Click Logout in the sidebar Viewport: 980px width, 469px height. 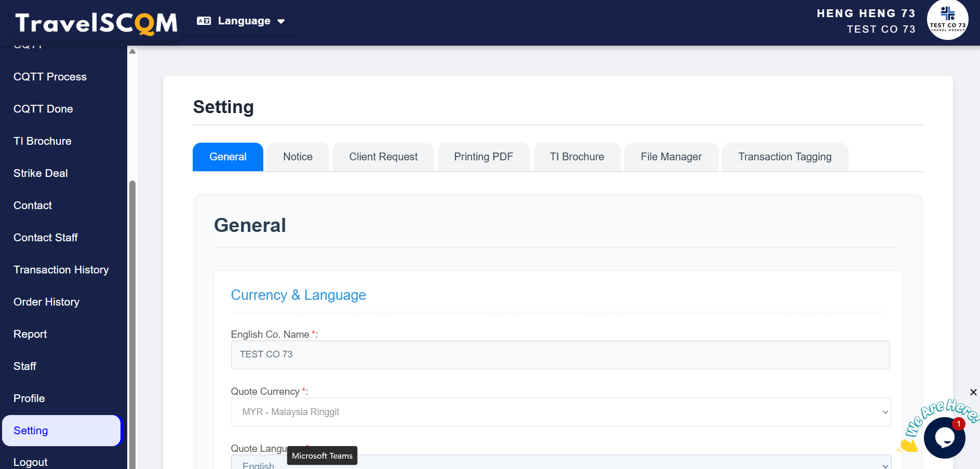click(x=31, y=462)
